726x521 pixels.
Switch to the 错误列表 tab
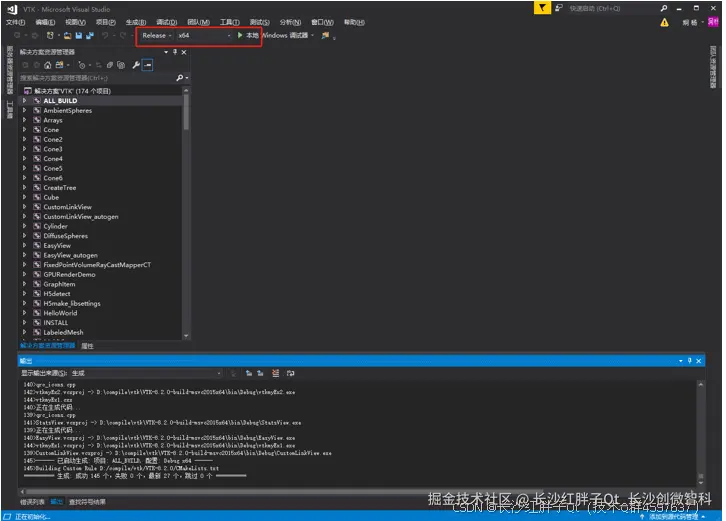tap(32, 502)
